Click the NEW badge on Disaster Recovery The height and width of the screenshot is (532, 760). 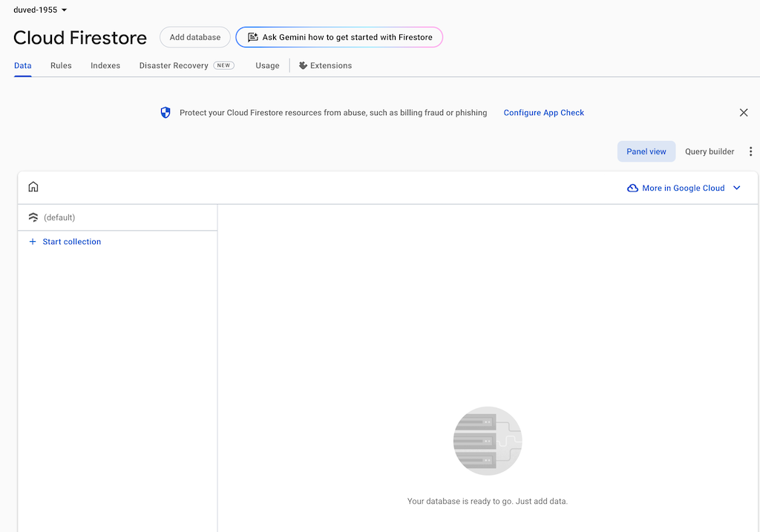(224, 65)
